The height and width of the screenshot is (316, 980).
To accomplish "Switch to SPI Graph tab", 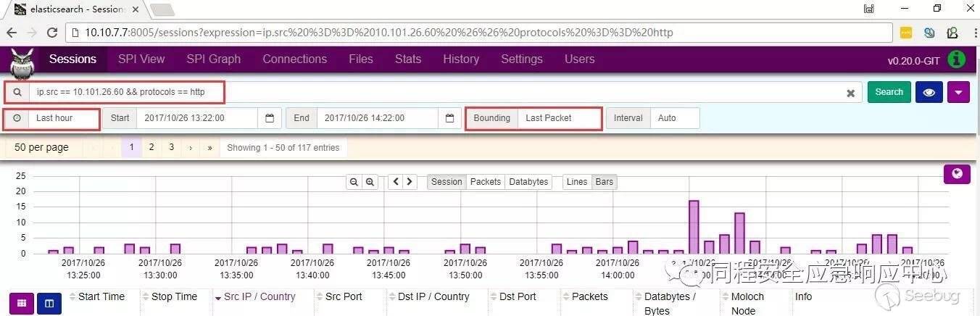I will (213, 59).
